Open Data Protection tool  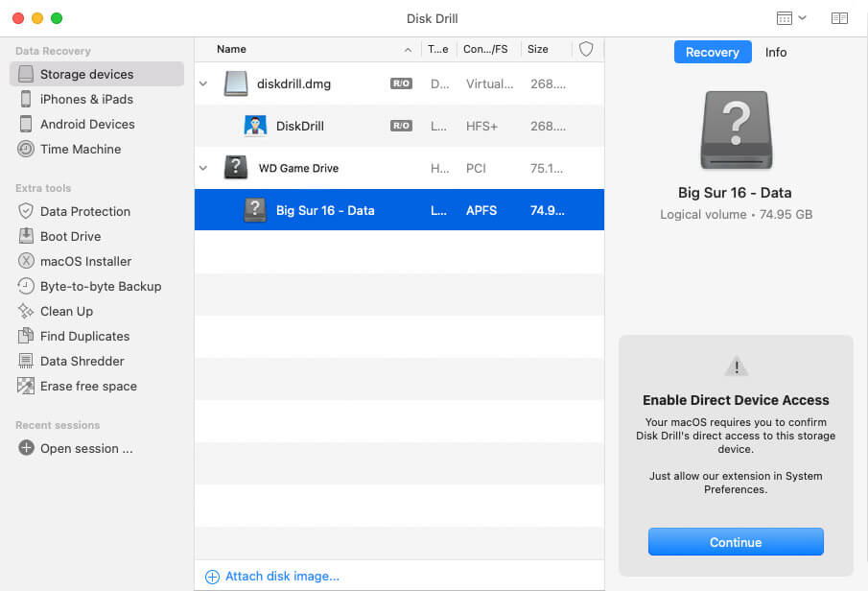[x=85, y=211]
